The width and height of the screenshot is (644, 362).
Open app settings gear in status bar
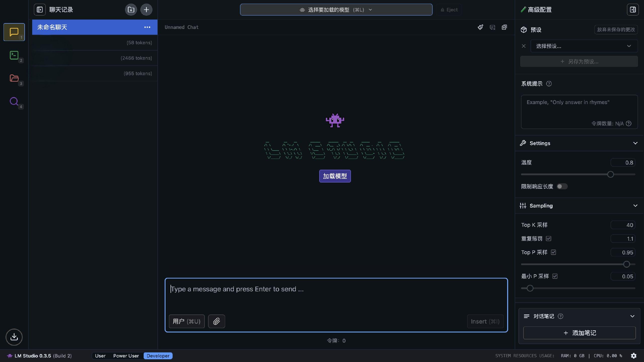pos(634,356)
